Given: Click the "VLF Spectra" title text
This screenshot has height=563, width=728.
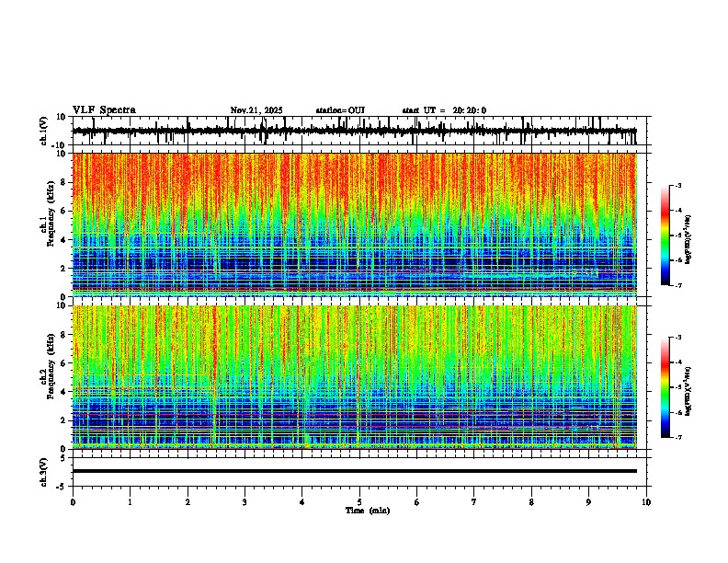Looking at the screenshot, I should (104, 110).
